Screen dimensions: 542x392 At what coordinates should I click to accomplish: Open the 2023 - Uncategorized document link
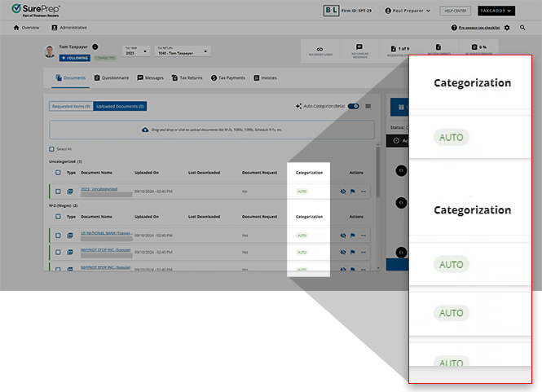coord(99,189)
